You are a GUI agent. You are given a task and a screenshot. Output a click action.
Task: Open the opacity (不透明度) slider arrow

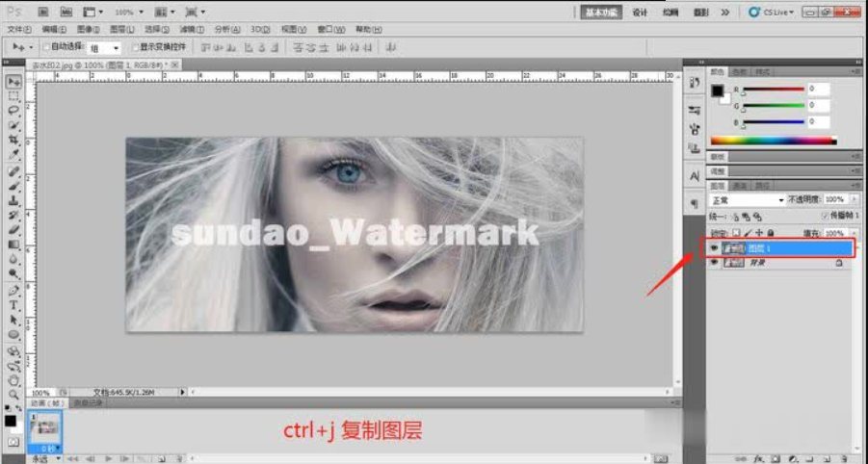click(x=855, y=199)
